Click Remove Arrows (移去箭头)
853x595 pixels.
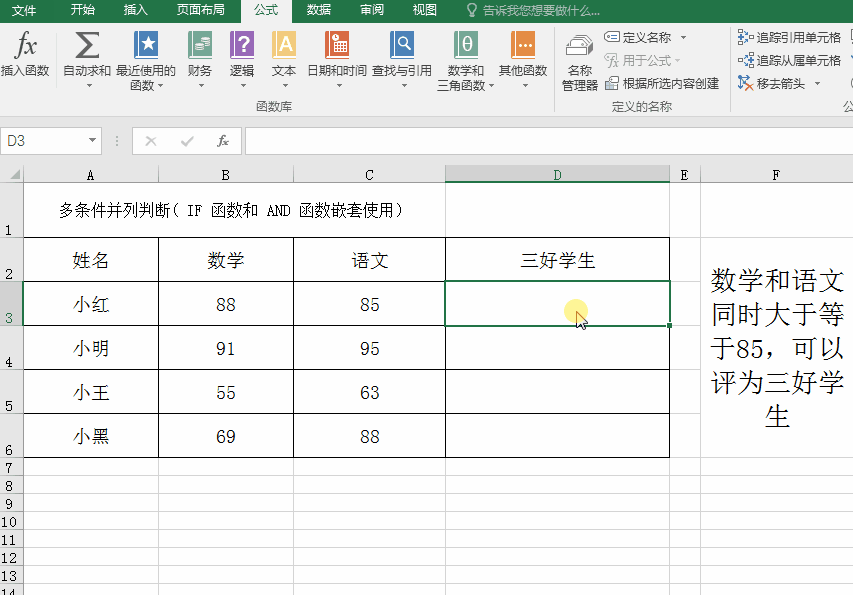pyautogui.click(x=771, y=83)
